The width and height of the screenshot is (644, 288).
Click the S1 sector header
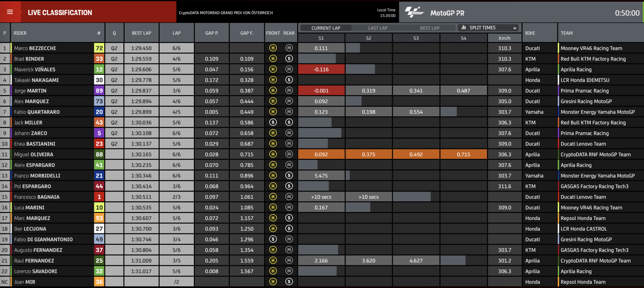(321, 38)
